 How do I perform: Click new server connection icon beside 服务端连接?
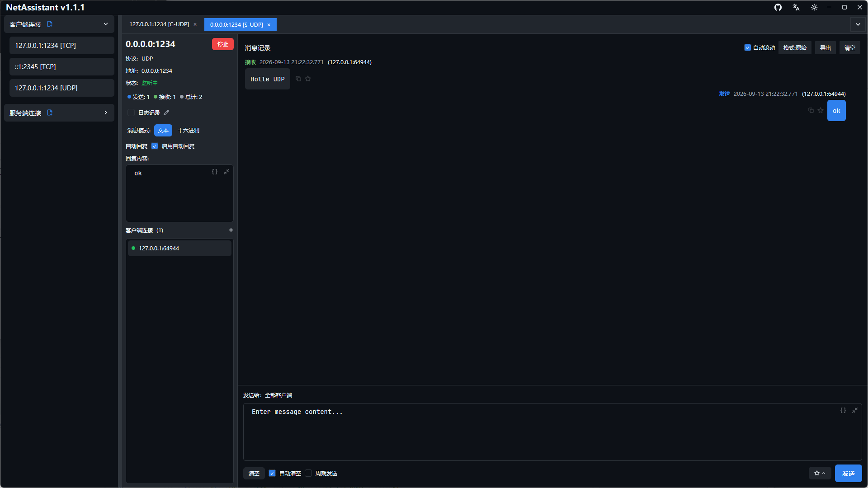[x=50, y=113]
